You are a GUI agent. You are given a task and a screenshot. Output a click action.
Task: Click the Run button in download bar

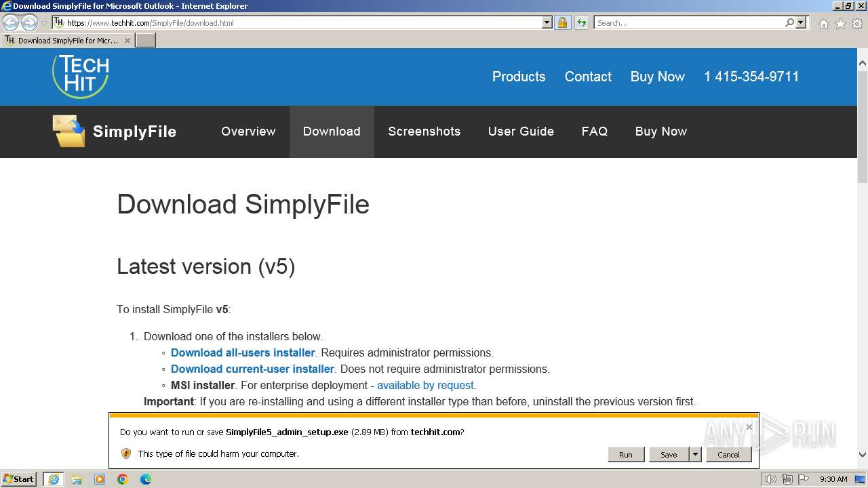pyautogui.click(x=625, y=454)
